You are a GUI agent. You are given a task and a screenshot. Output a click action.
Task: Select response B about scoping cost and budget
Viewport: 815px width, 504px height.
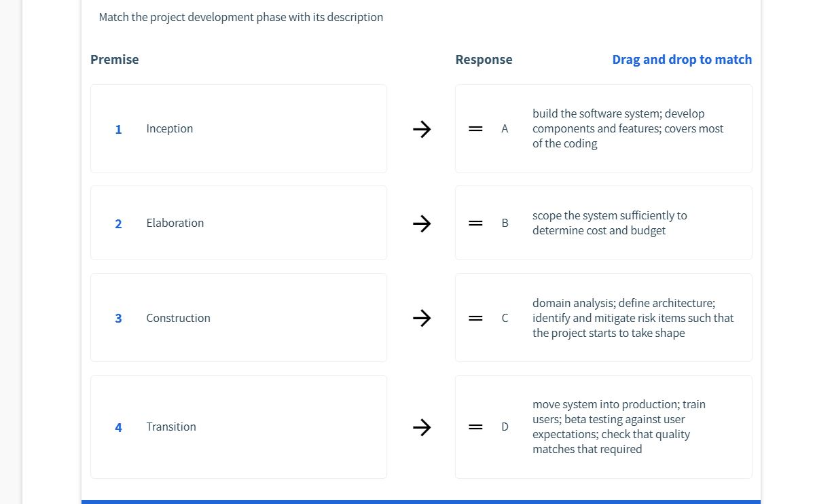pyautogui.click(x=603, y=223)
